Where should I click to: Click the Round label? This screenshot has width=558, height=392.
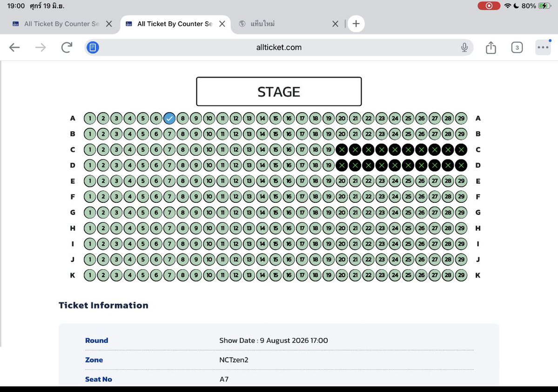tap(96, 340)
